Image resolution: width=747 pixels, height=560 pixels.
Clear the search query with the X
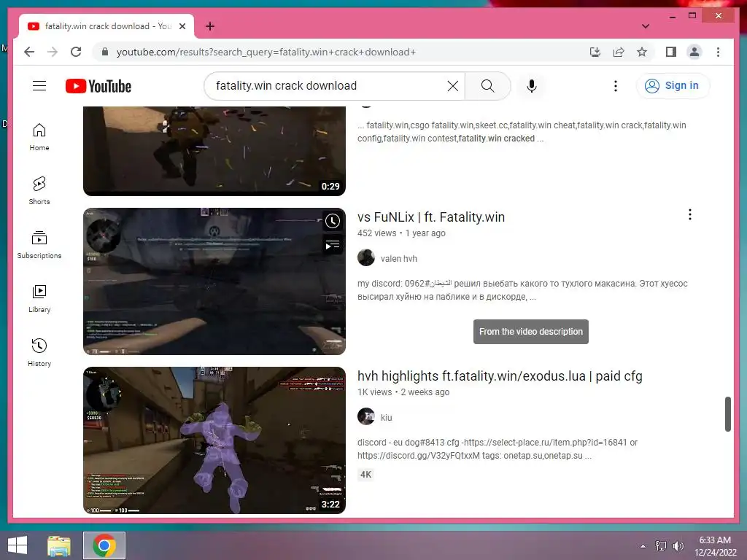coord(452,86)
